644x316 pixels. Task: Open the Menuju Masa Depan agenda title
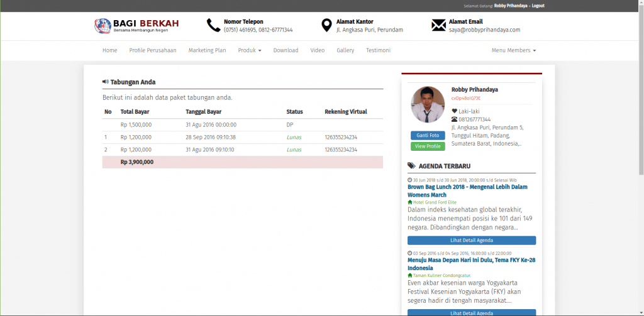click(x=471, y=264)
